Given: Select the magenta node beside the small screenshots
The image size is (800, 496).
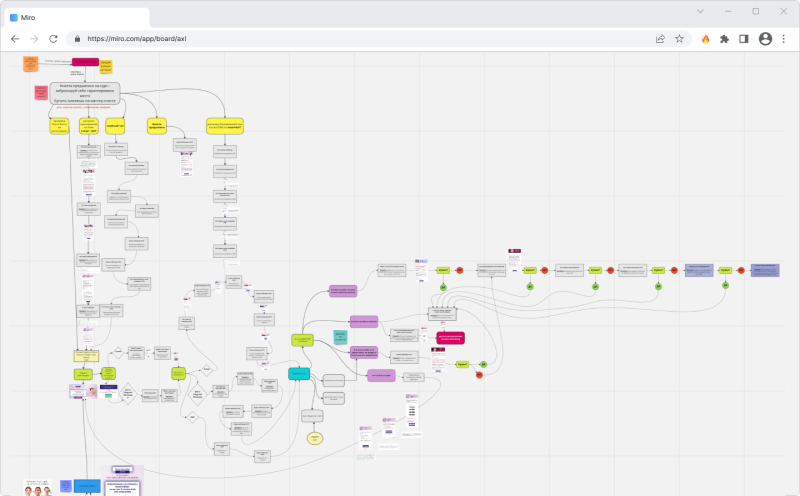Looking at the screenshot, I should pyautogui.click(x=451, y=337).
